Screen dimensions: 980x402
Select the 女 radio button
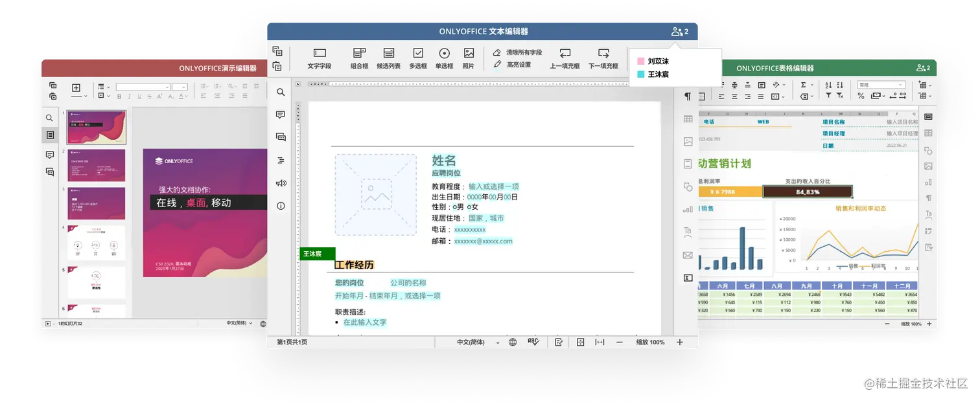pos(469,207)
